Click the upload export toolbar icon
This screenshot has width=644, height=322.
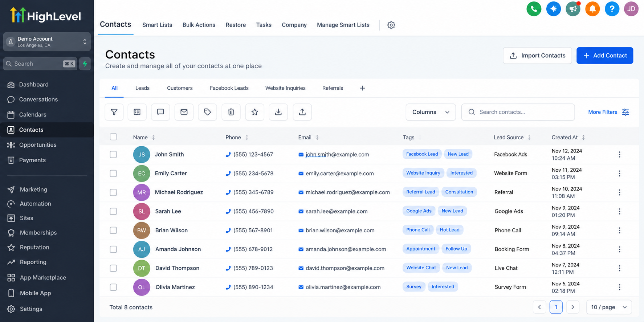(302, 112)
